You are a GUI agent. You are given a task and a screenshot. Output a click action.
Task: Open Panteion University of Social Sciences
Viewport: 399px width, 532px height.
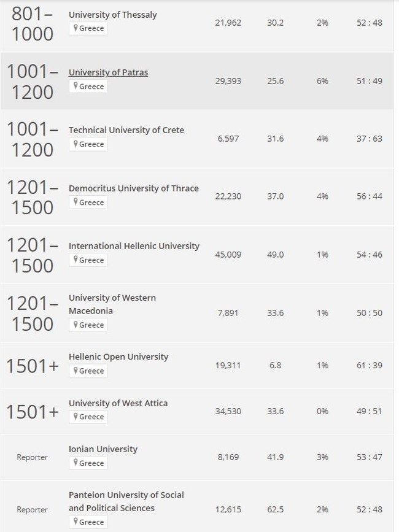click(x=126, y=501)
